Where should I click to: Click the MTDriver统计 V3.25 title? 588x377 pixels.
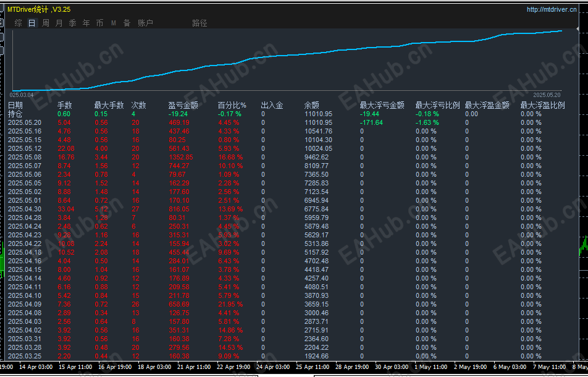coord(39,10)
